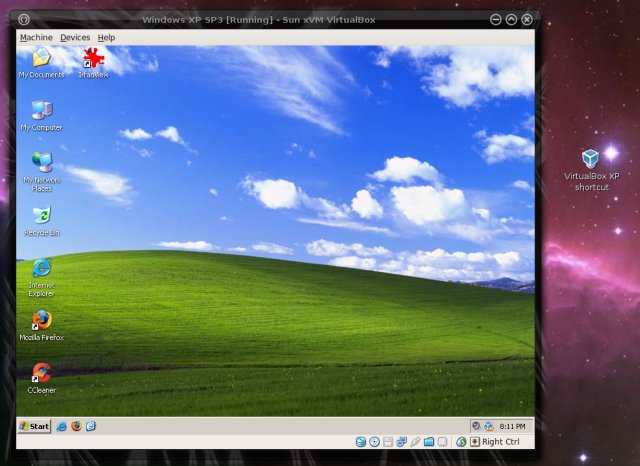Launch Firefox from quick launch bar
Viewport: 640px width, 466px height.
tap(76, 426)
